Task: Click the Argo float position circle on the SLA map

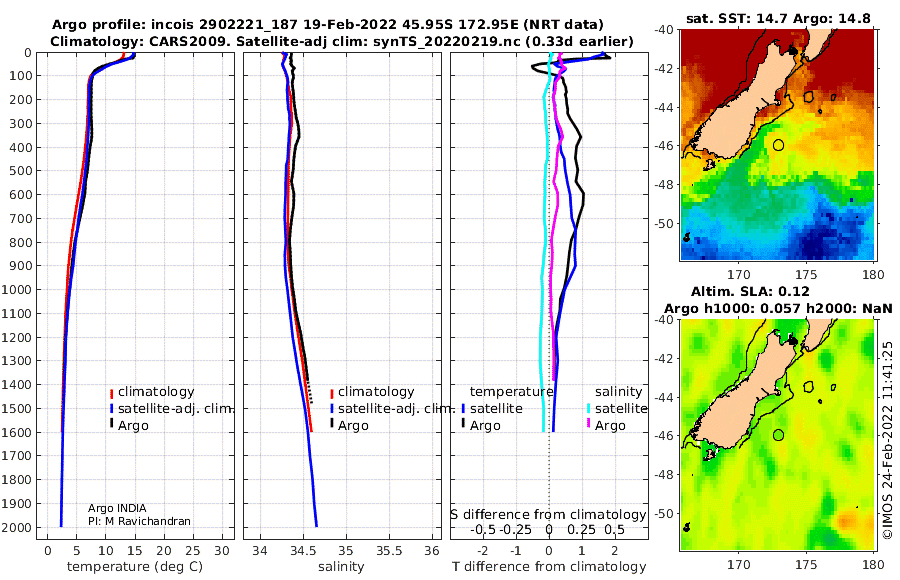Action: (x=778, y=435)
